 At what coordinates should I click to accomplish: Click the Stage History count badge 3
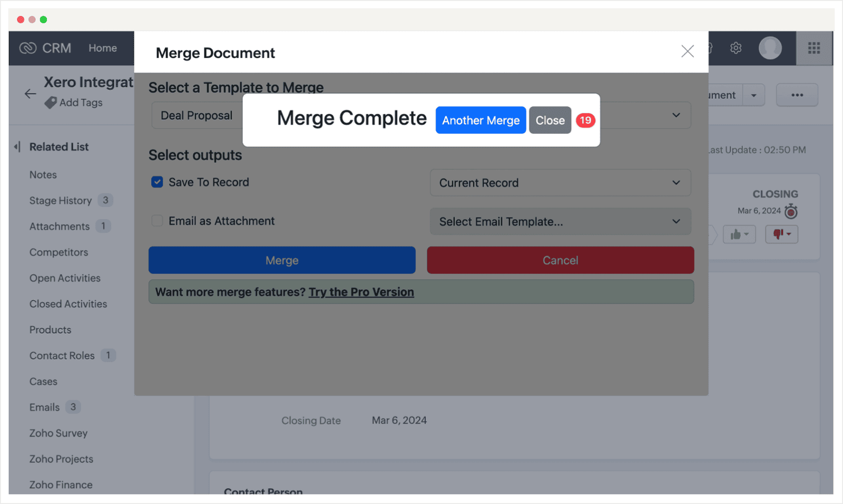point(105,200)
